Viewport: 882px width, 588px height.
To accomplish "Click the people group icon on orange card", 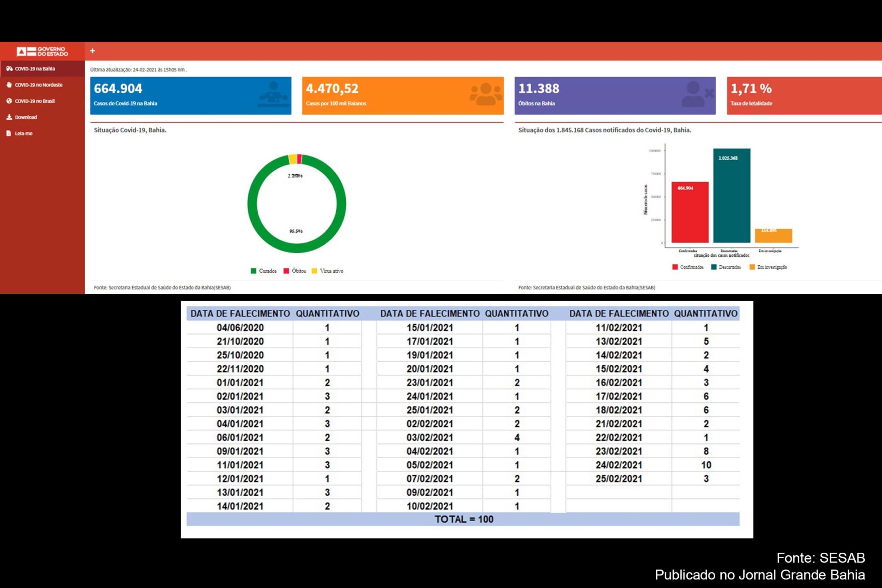I will point(486,94).
